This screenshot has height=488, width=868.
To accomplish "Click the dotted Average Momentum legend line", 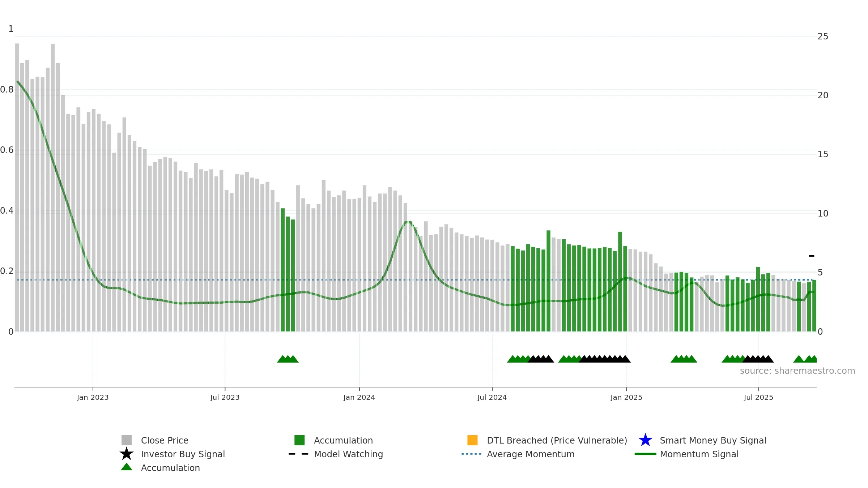I will [x=472, y=454].
